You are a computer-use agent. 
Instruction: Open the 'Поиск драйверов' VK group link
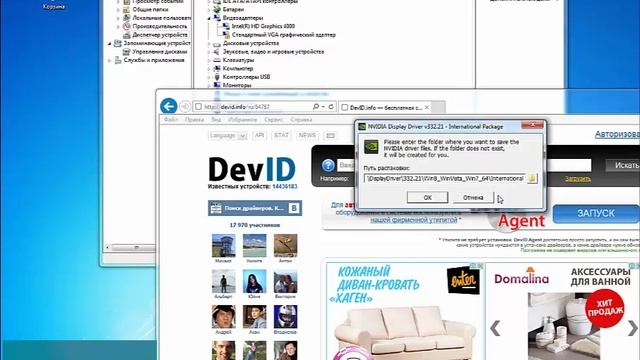[254, 208]
